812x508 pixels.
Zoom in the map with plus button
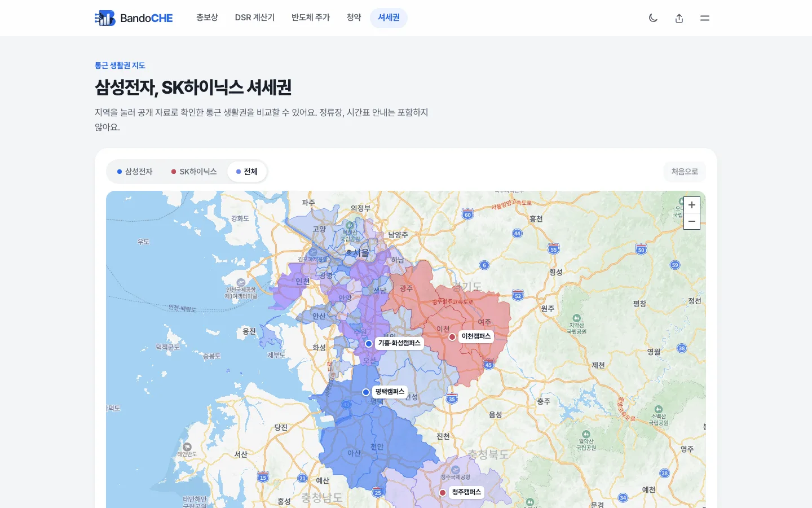692,205
